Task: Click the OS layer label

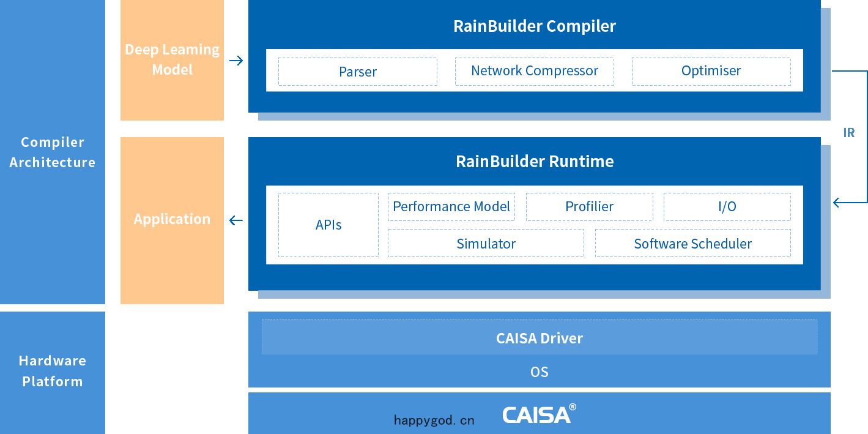Action: coord(540,372)
